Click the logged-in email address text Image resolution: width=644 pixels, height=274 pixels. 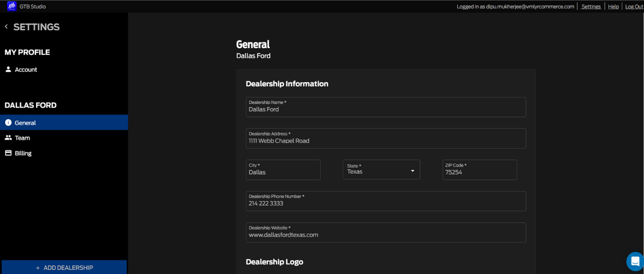coord(530,7)
